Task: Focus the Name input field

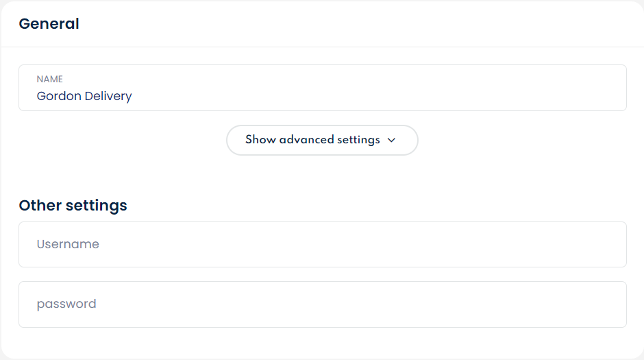Action: 322,88
